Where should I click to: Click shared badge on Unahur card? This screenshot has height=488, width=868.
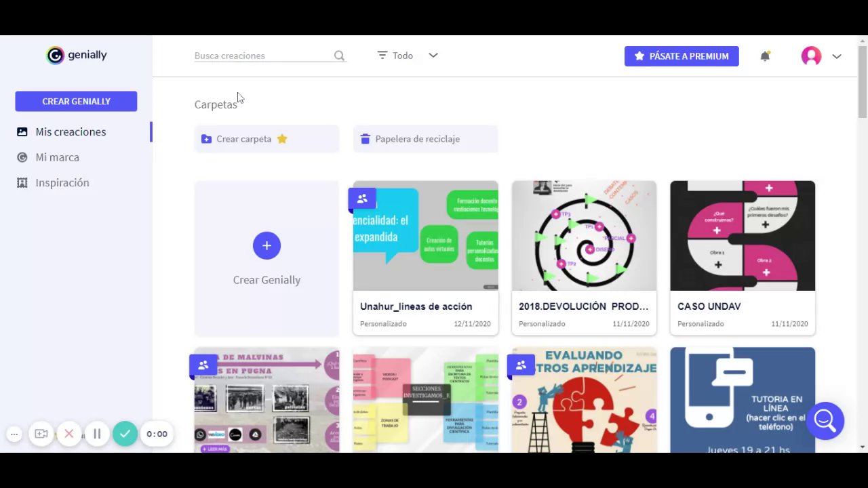coord(362,199)
